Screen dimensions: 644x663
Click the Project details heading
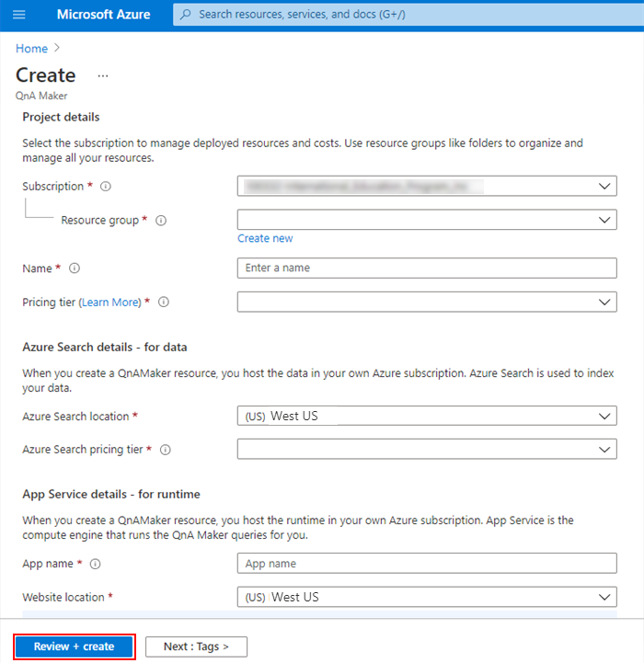click(61, 117)
